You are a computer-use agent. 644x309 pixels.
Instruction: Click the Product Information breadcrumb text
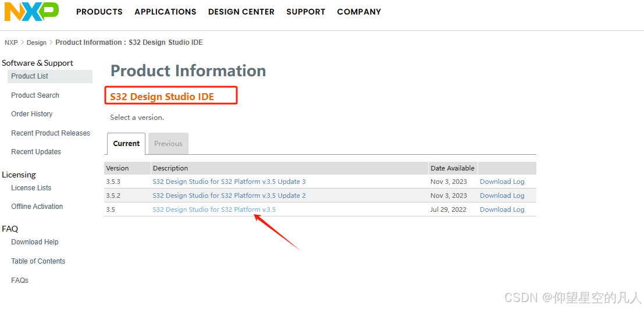pos(129,42)
